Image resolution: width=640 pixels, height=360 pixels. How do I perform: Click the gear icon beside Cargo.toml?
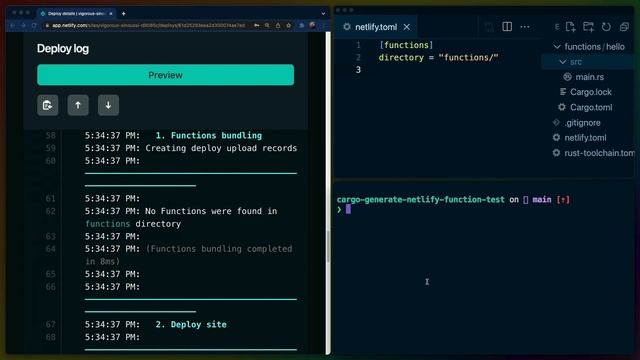point(562,107)
